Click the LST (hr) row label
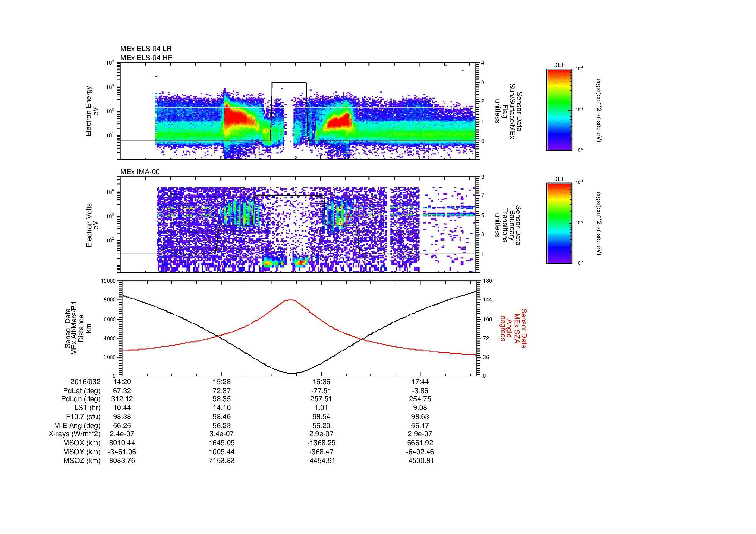Viewport: 756px width, 534px height. 87,408
